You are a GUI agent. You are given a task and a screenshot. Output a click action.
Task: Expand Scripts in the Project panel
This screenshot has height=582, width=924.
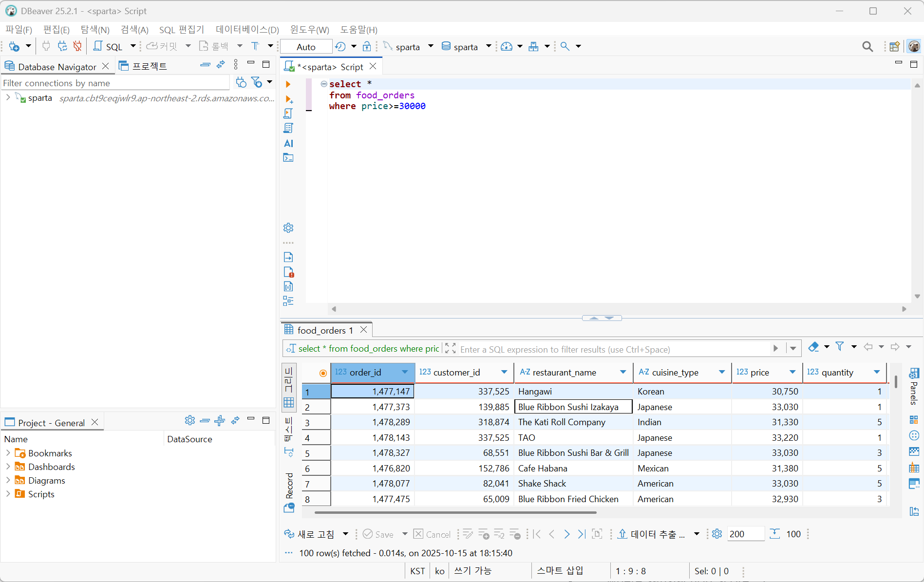(8, 494)
